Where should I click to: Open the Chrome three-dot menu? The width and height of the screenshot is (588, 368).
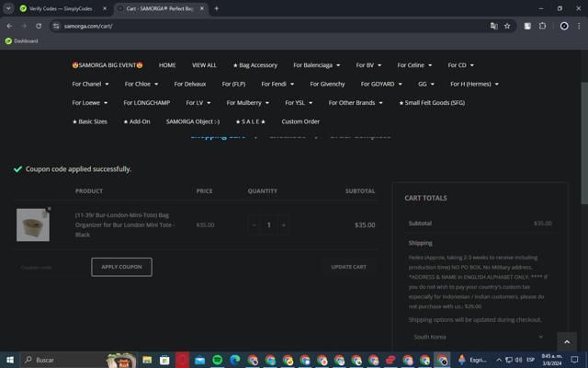[x=579, y=26]
